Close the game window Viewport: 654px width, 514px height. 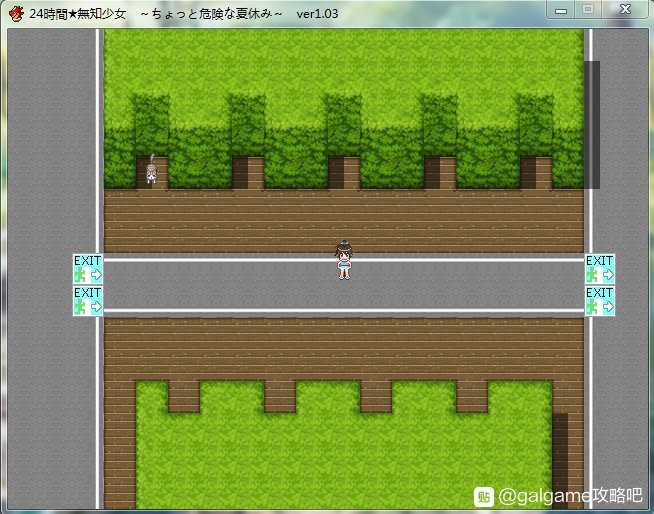624,10
